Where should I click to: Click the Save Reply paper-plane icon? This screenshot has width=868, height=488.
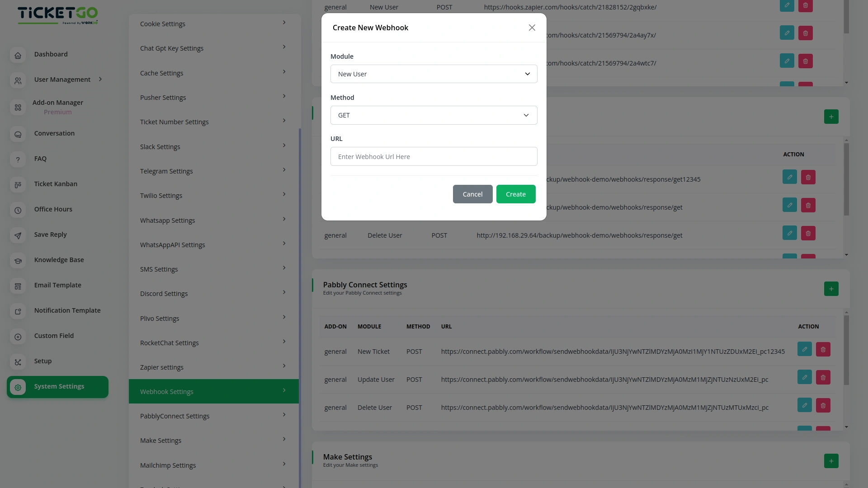18,235
